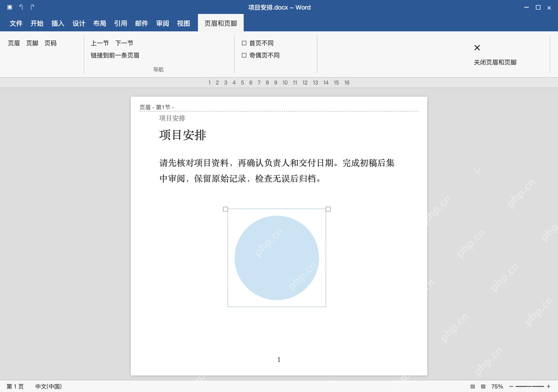Click the zoom slider in status bar

pos(530,386)
